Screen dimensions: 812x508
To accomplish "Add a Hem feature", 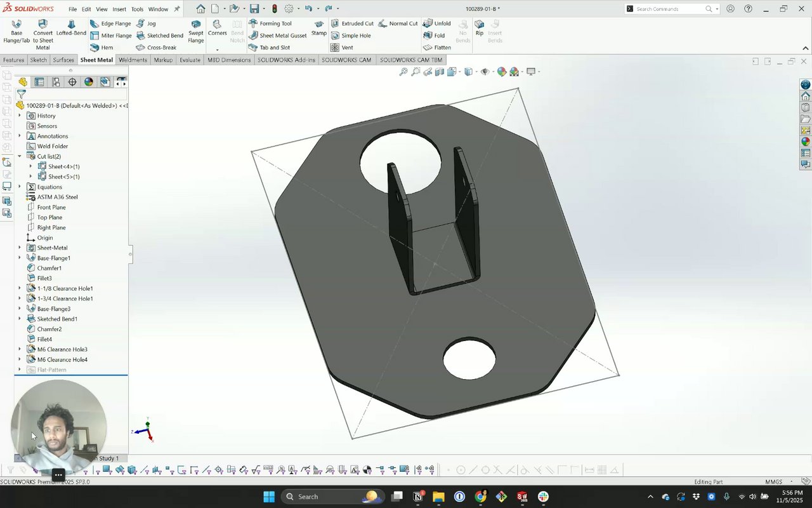I will pyautogui.click(x=101, y=48).
